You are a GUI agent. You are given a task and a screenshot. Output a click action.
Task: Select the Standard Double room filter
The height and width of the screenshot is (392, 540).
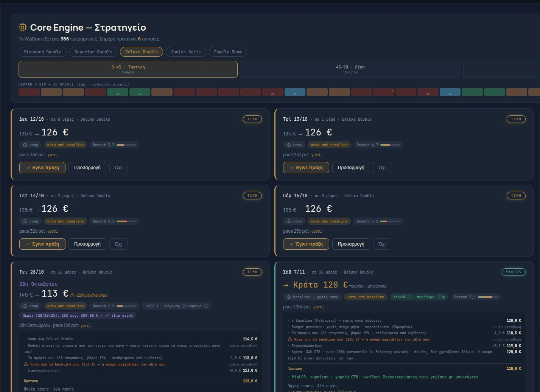click(x=42, y=52)
